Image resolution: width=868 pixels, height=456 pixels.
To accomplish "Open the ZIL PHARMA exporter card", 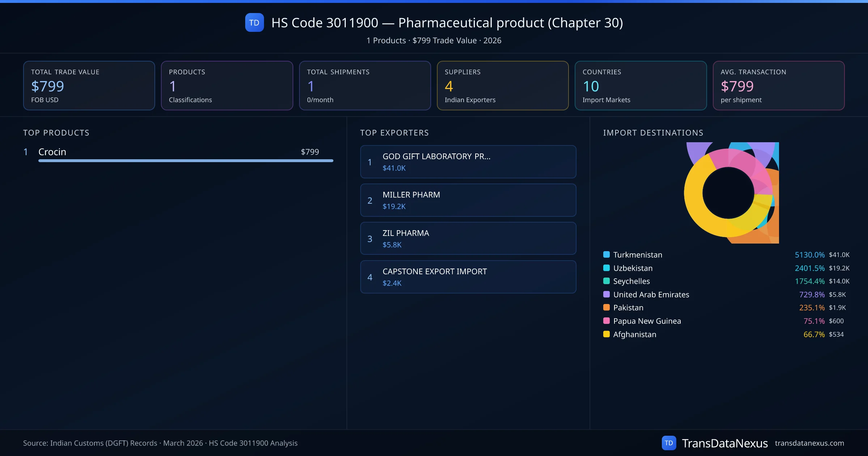I will 468,238.
